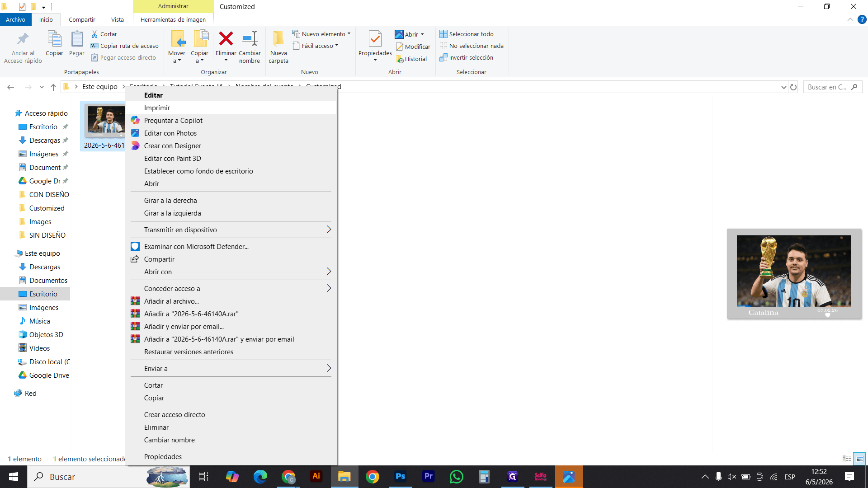Click the Cortar scissors command

(104, 34)
